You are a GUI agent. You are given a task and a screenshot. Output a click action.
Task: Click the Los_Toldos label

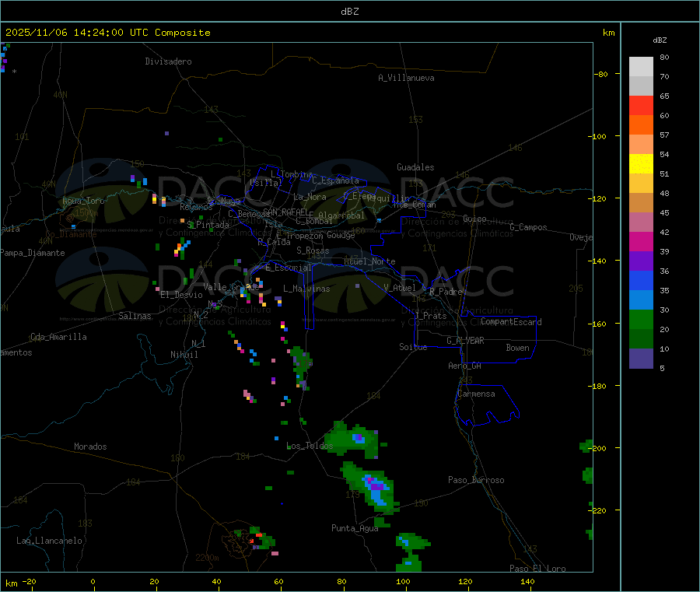pyautogui.click(x=310, y=446)
